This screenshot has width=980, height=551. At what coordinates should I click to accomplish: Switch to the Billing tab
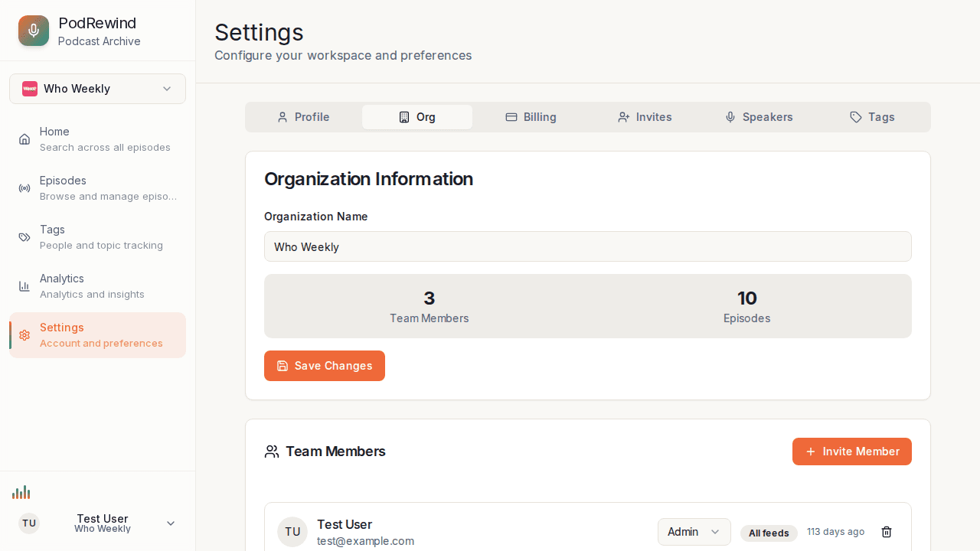point(531,117)
